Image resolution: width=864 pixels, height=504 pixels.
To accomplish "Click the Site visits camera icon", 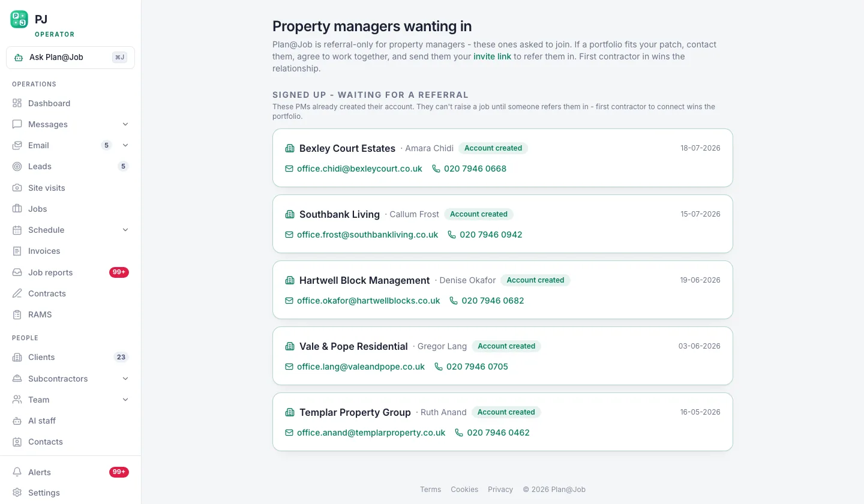I will [x=17, y=188].
